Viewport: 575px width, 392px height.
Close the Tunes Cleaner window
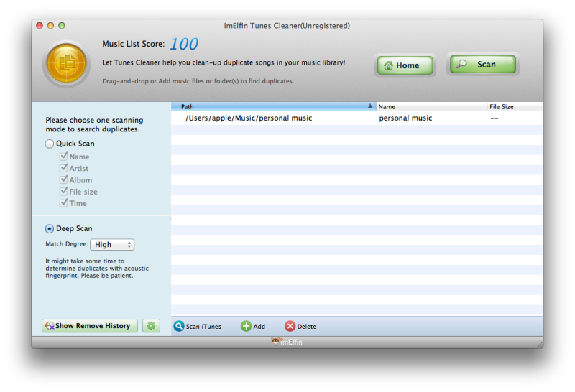pos(40,25)
